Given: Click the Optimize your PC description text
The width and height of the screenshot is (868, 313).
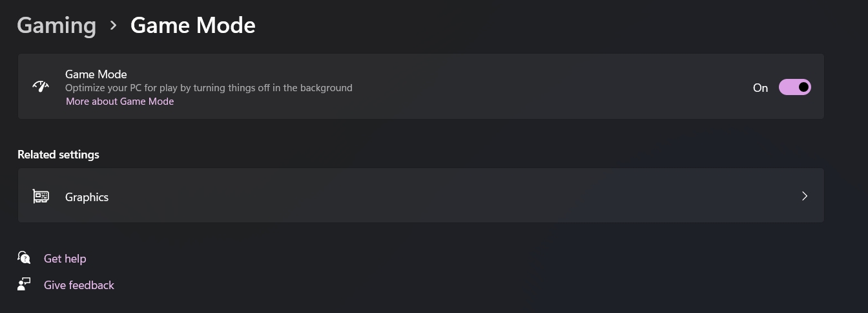Looking at the screenshot, I should [209, 88].
